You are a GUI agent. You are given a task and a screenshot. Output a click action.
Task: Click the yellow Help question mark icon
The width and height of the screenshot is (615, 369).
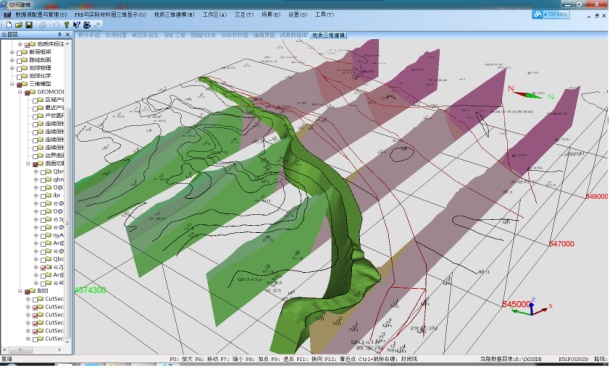[x=66, y=25]
